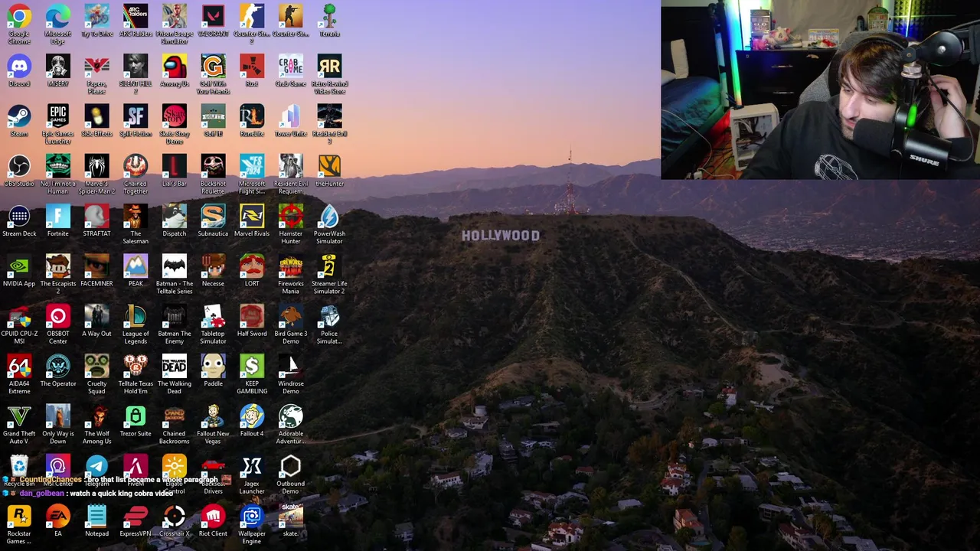
Task: Select the Buckshot Roulette icon
Action: click(x=213, y=166)
